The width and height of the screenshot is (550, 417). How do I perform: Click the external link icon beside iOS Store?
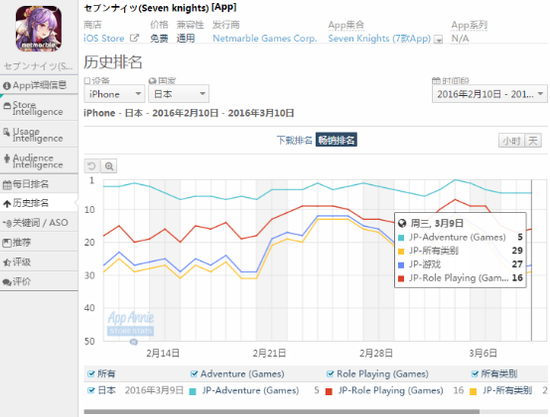click(134, 38)
